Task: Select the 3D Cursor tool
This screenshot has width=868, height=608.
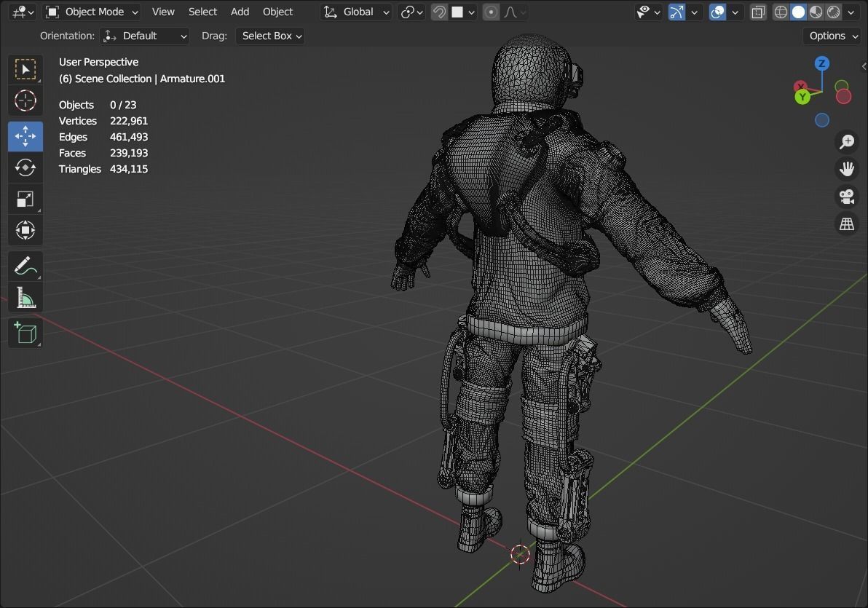Action: (x=25, y=100)
